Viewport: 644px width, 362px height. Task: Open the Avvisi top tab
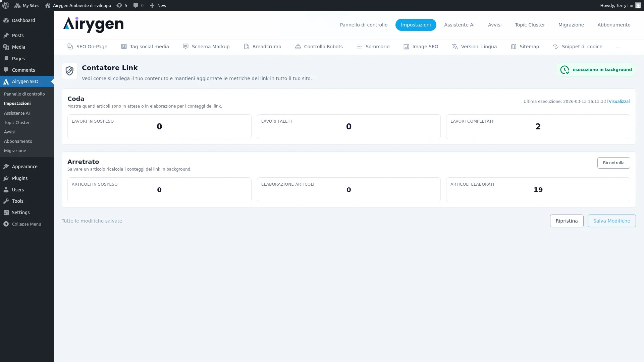pyautogui.click(x=495, y=25)
